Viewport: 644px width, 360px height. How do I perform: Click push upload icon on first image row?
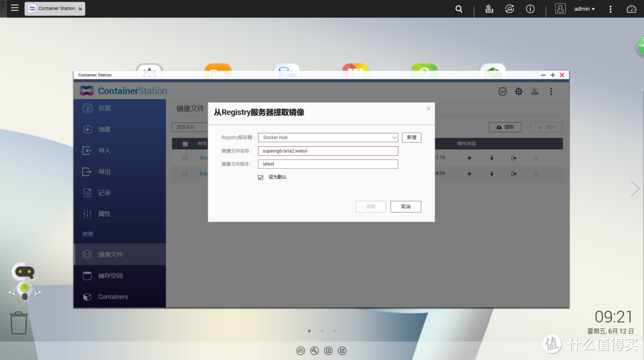(491, 158)
